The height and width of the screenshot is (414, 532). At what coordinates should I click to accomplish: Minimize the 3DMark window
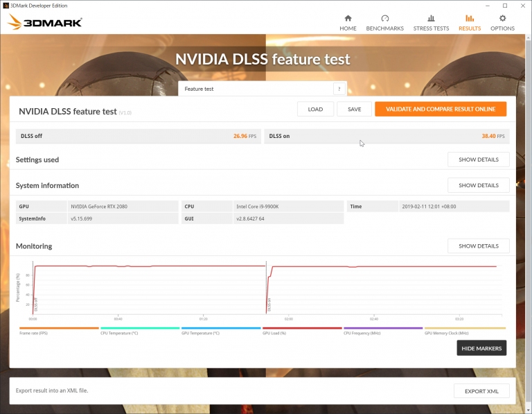pos(488,6)
